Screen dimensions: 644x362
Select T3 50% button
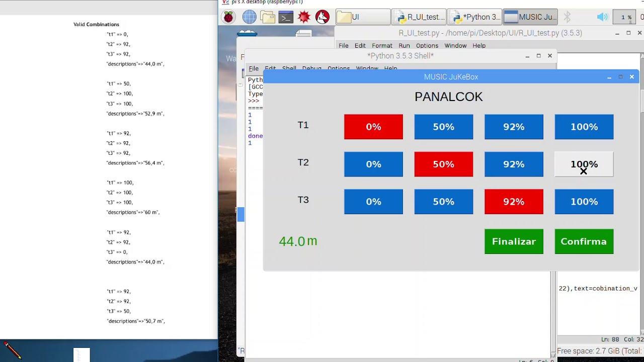point(443,202)
